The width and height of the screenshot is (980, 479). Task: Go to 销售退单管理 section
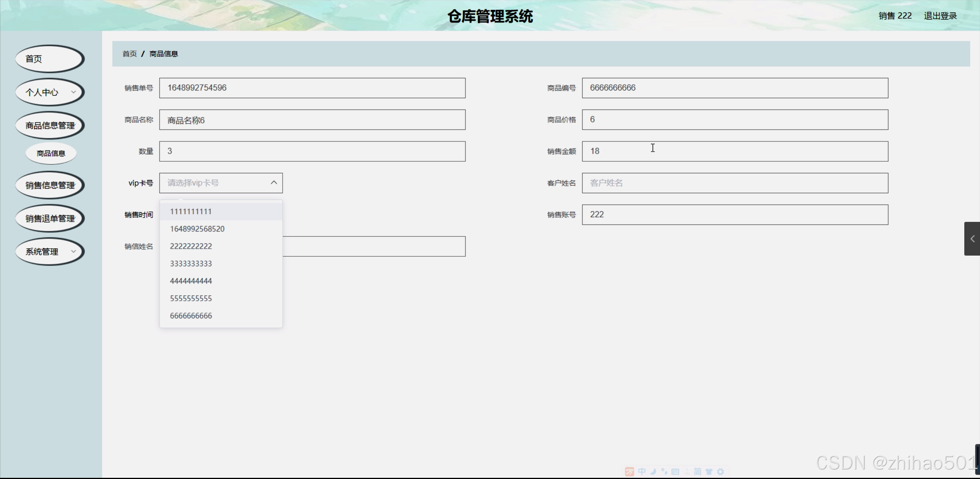(50, 218)
